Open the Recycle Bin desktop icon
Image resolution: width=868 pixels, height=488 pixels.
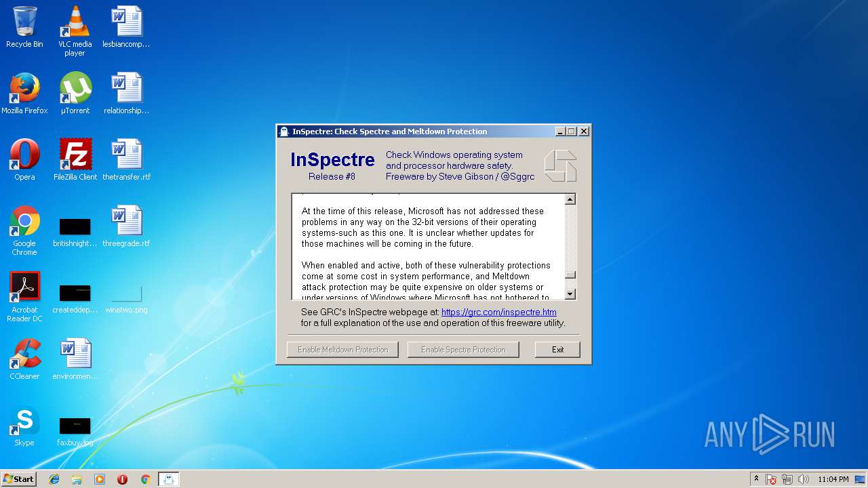pos(24,27)
